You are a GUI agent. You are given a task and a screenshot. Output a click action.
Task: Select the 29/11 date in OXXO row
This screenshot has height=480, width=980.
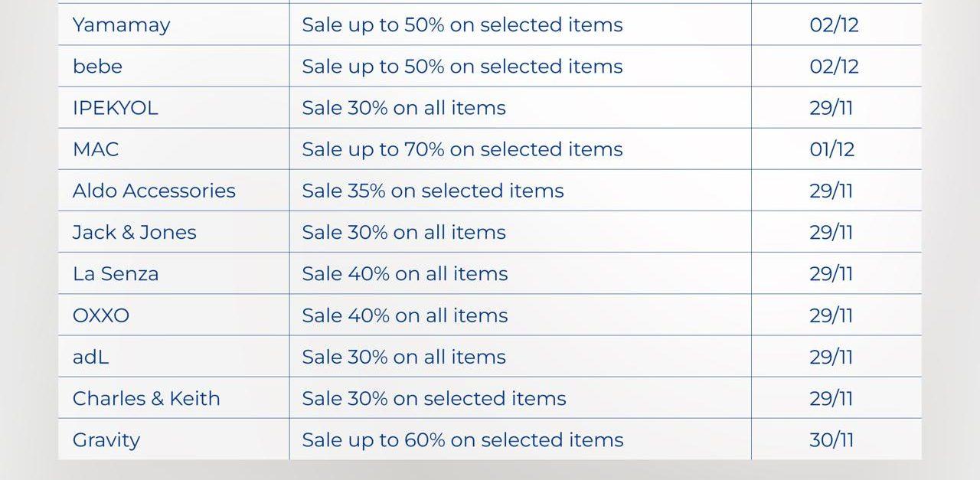pos(831,315)
